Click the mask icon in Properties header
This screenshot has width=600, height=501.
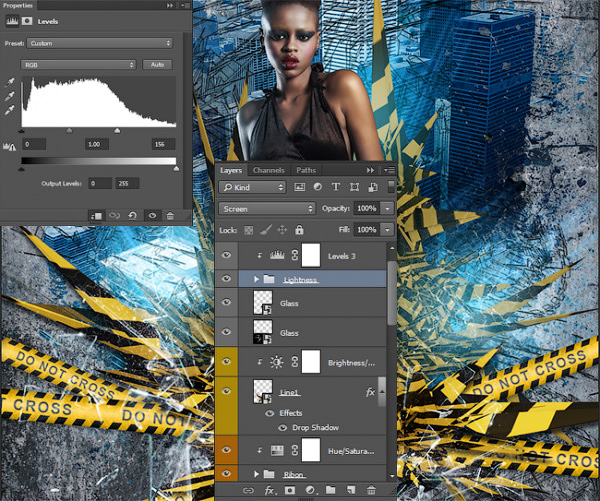tap(27, 21)
